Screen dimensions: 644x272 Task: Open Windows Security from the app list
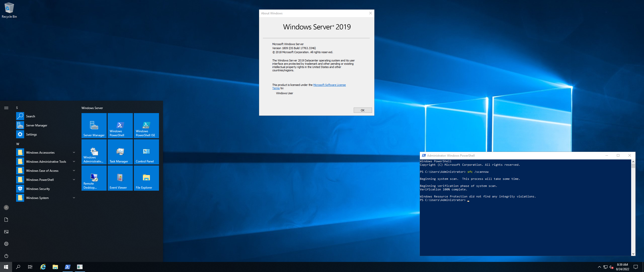click(46, 189)
